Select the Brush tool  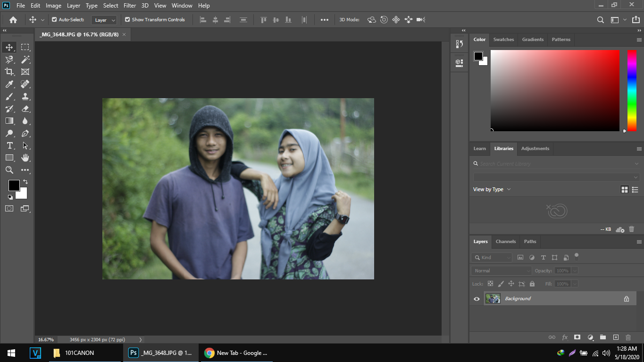tap(9, 96)
